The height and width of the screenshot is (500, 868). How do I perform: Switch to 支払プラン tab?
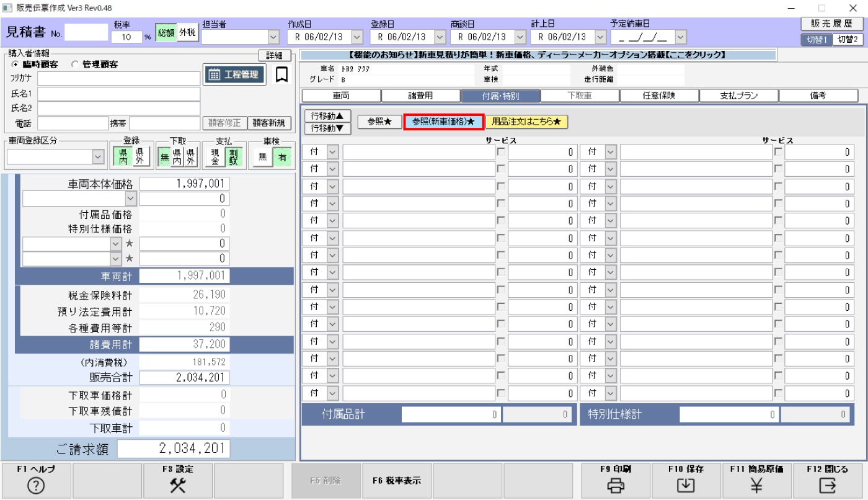[739, 96]
